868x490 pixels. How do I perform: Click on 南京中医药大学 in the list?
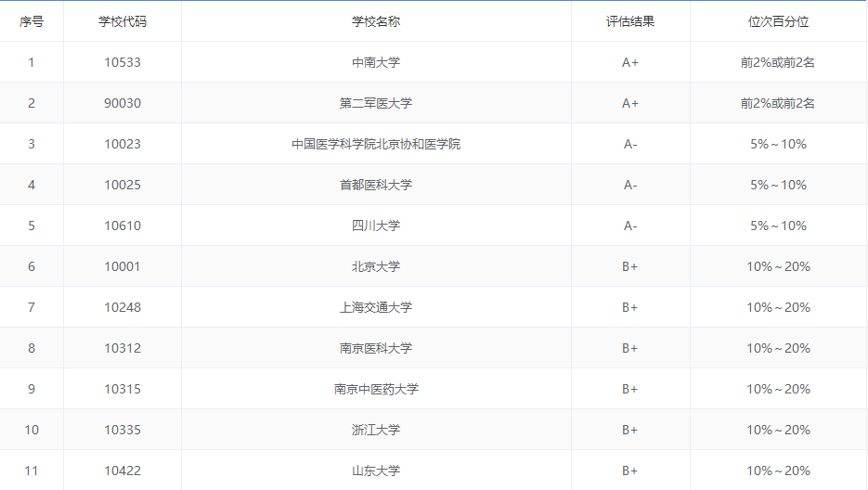click(x=376, y=389)
